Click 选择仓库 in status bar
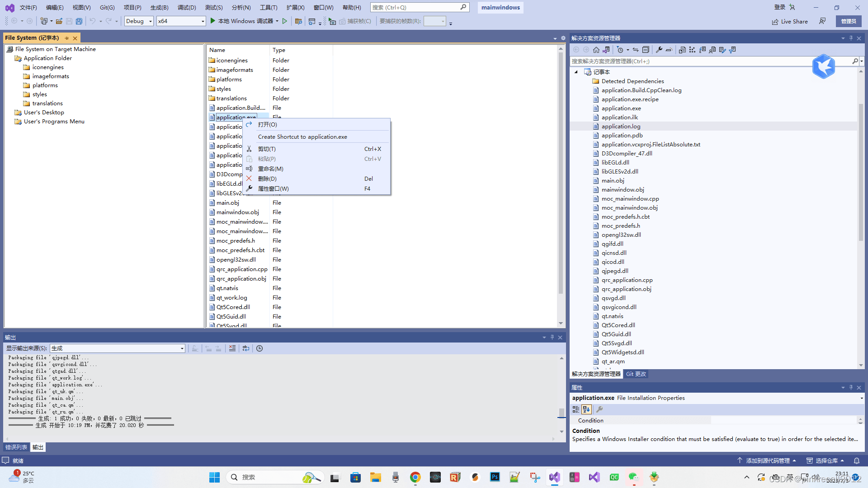The image size is (868, 488). click(x=826, y=460)
